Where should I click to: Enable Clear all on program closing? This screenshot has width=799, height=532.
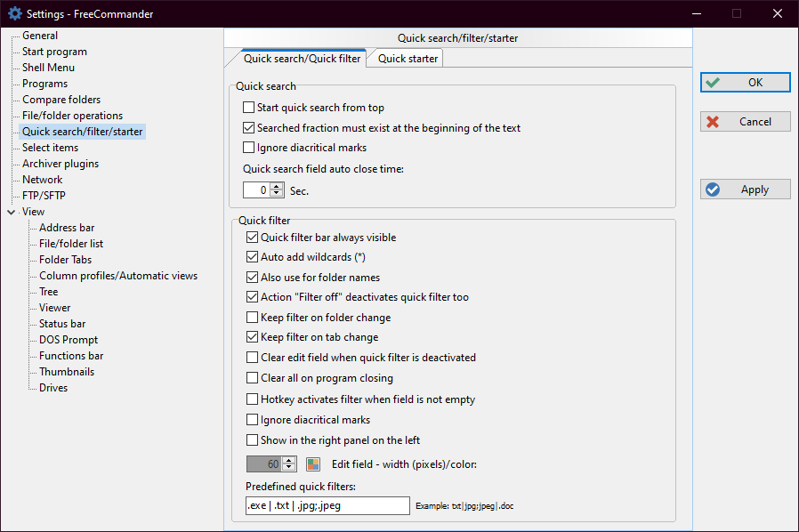pos(253,378)
